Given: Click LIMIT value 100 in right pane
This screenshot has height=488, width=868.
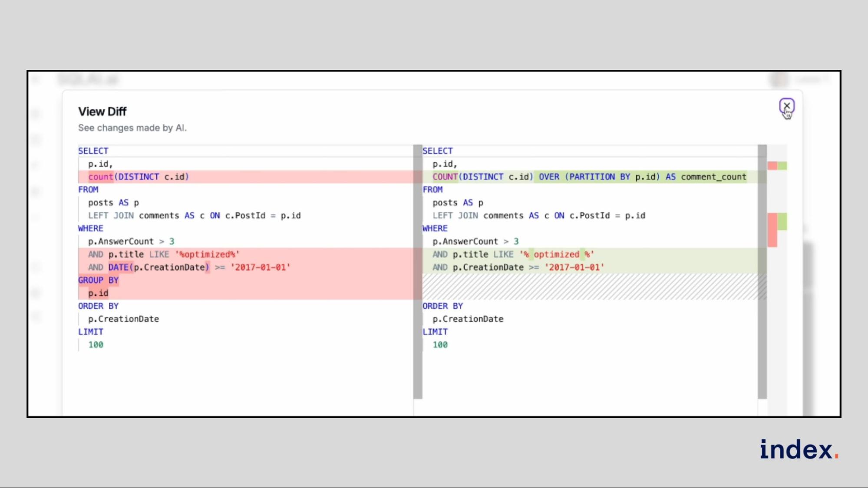Looking at the screenshot, I should pos(440,344).
